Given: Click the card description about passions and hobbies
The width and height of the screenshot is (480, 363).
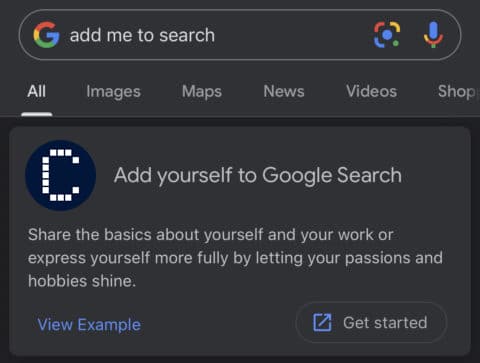Looking at the screenshot, I should click(235, 258).
